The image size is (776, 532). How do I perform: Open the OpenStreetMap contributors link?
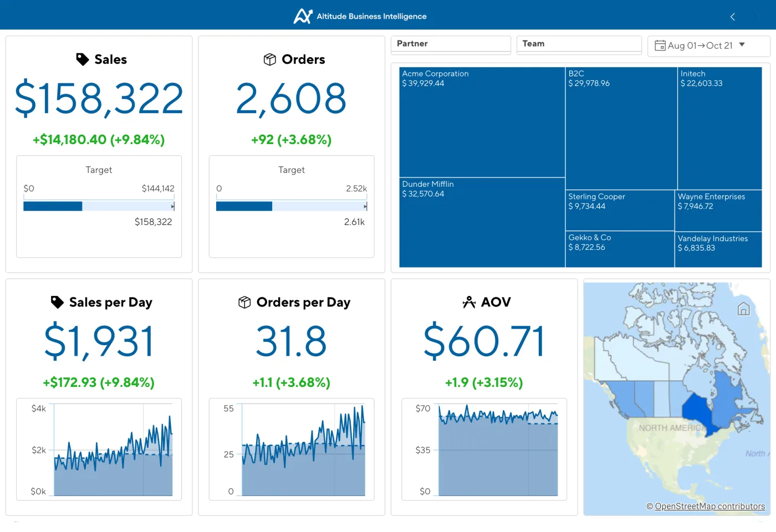pyautogui.click(x=709, y=506)
